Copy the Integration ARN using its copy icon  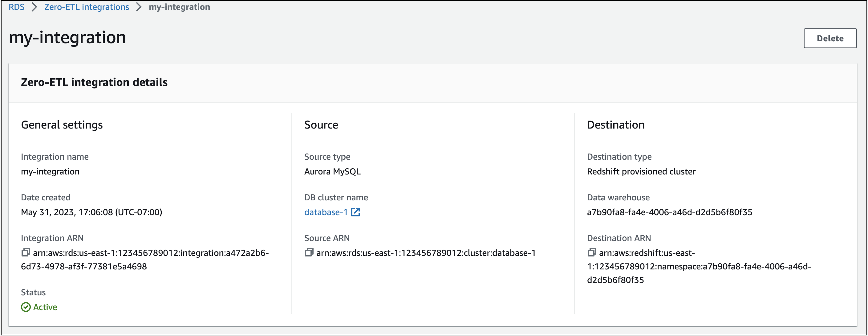pyautogui.click(x=26, y=253)
